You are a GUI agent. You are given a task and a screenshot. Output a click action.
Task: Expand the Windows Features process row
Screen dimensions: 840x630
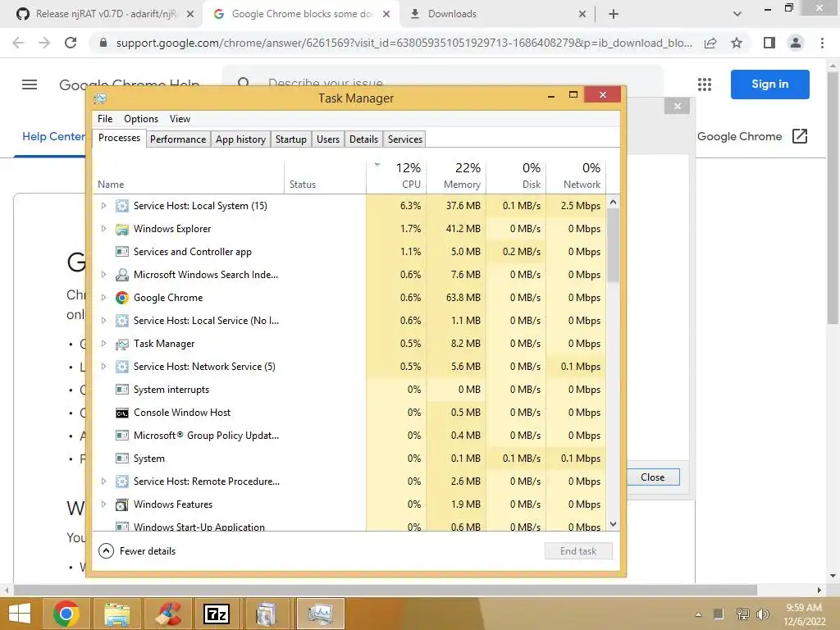tap(103, 504)
